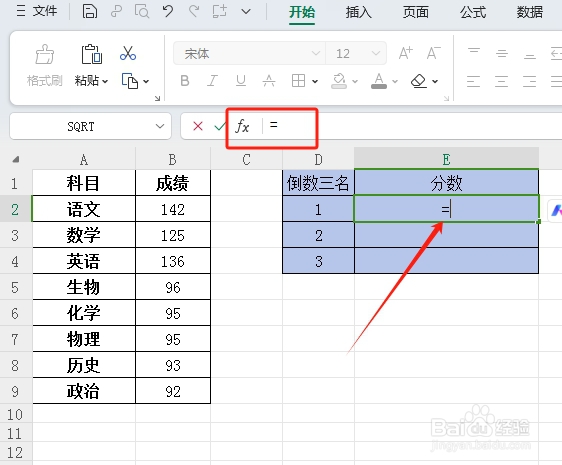Click the Redo arrow icon
Viewport: 562px width, 465px height.
pyautogui.click(x=194, y=11)
